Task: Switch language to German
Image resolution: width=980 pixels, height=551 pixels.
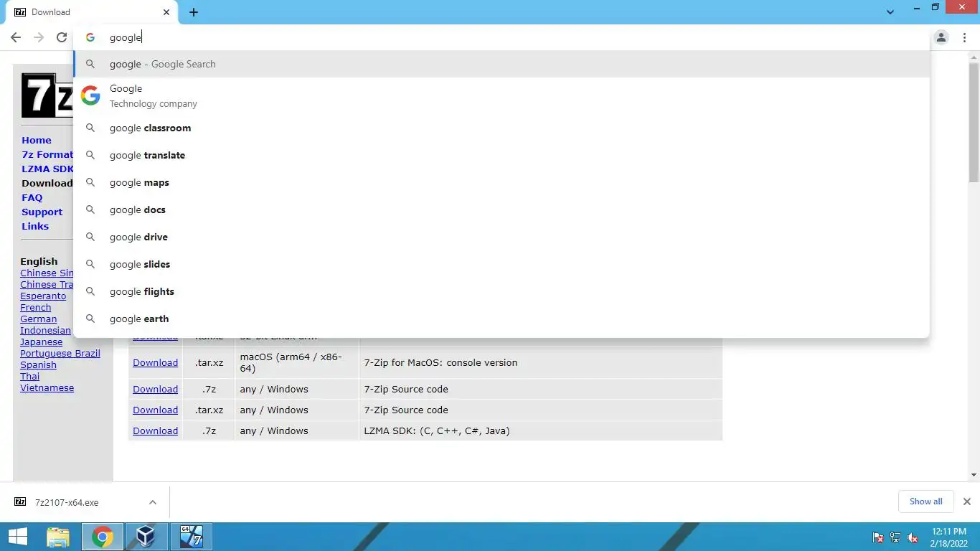Action: click(39, 319)
